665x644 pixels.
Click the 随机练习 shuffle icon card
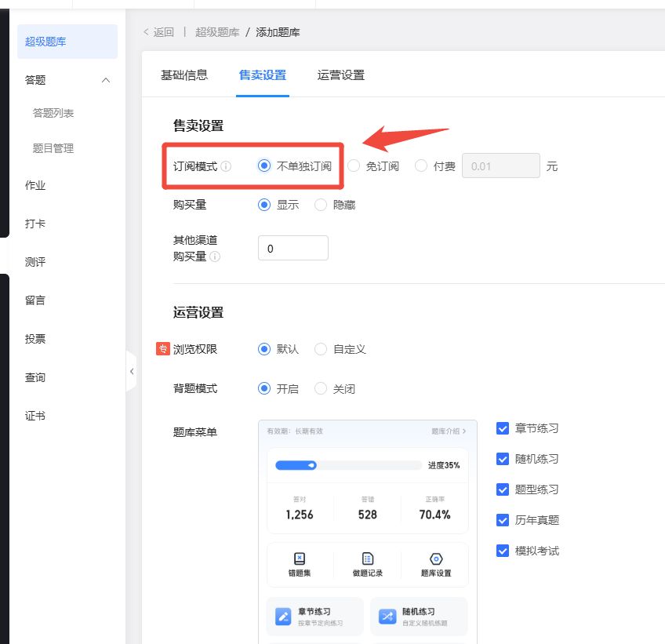[387, 617]
